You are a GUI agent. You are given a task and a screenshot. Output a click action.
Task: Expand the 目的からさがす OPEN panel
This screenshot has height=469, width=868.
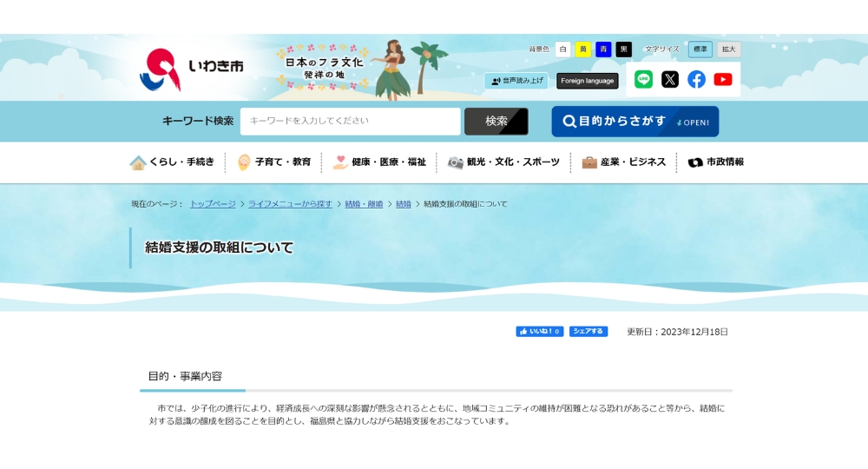(635, 122)
